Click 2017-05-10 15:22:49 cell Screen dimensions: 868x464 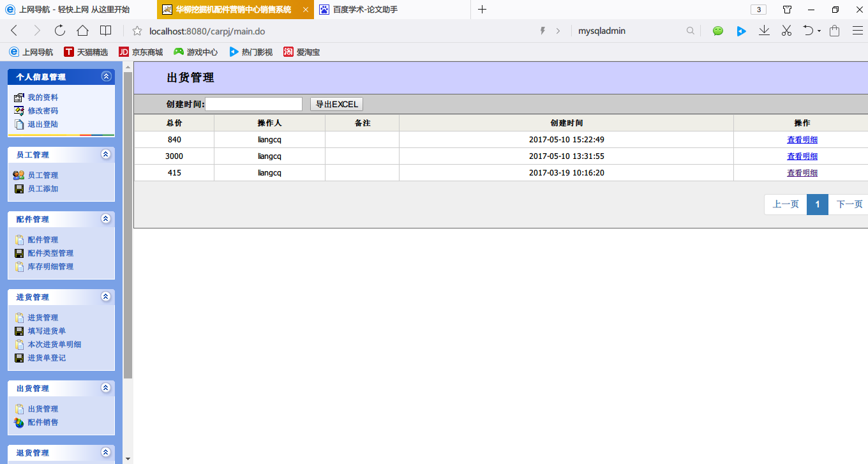[x=567, y=140]
